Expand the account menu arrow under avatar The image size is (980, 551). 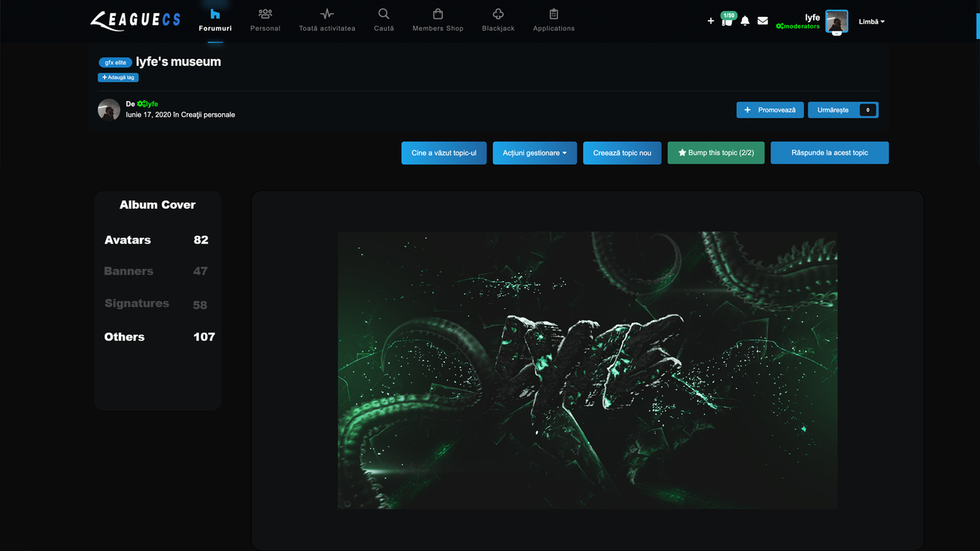pos(837,33)
